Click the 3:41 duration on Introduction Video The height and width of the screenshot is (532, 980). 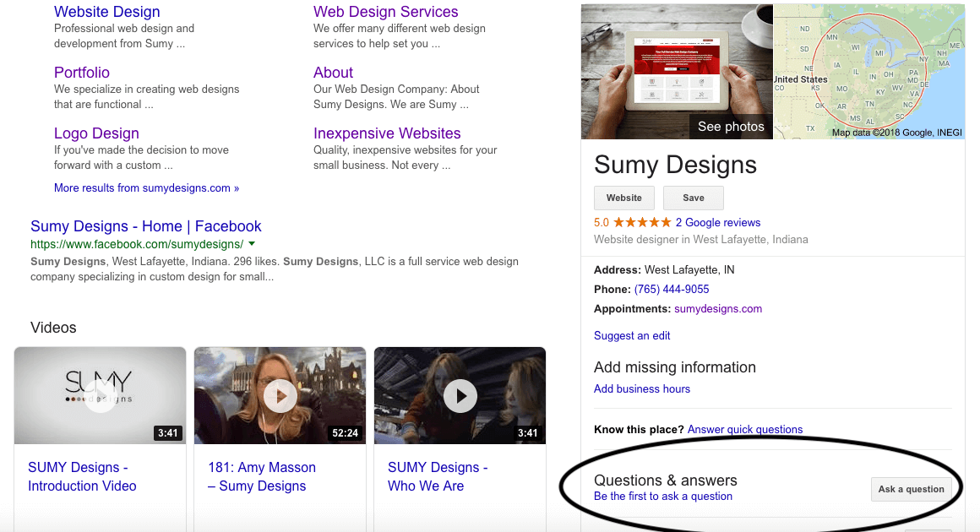(x=167, y=432)
